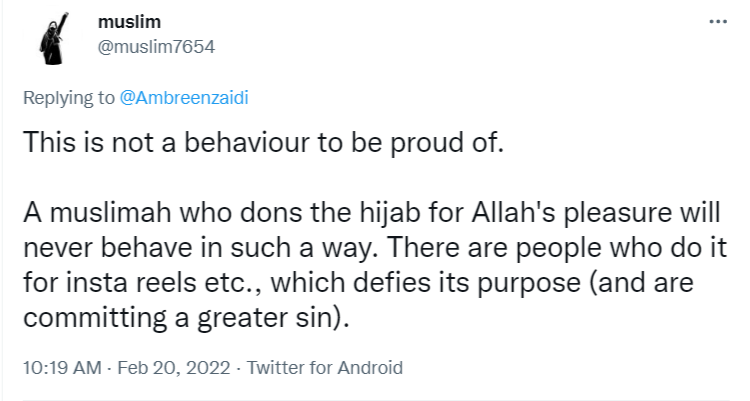Image resolution: width=750 pixels, height=401 pixels.
Task: Open the tweet's three-dot More menu
Action: [716, 21]
